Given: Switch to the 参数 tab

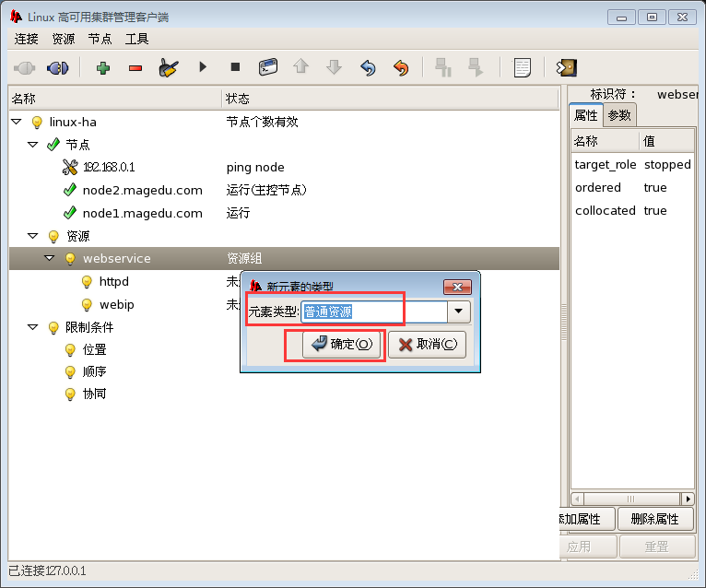Looking at the screenshot, I should click(x=619, y=115).
